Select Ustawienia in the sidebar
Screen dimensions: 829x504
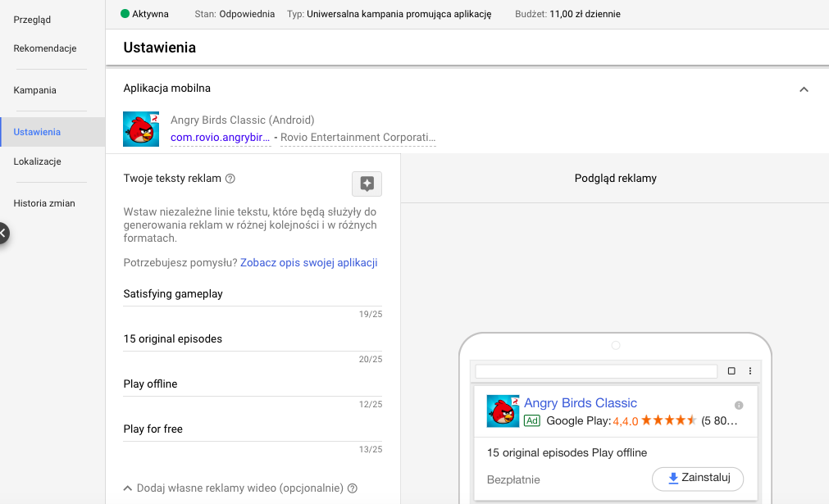[52, 132]
